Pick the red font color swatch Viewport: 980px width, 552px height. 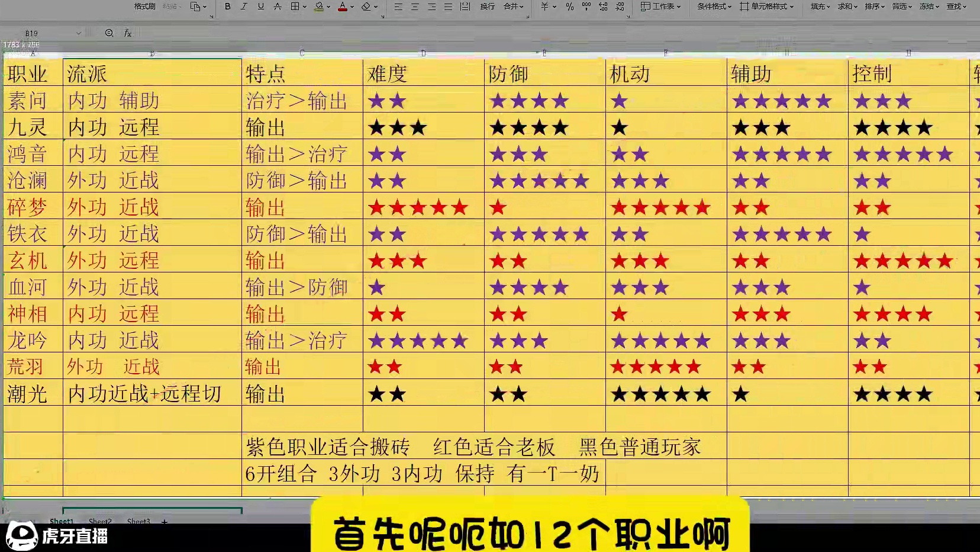pyautogui.click(x=343, y=9)
